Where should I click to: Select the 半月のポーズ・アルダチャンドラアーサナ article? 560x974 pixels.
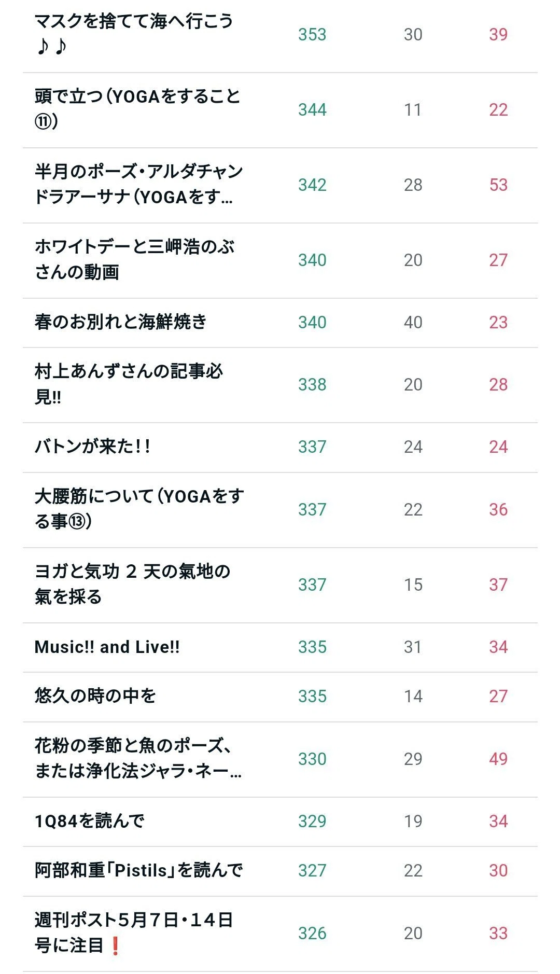138,185
